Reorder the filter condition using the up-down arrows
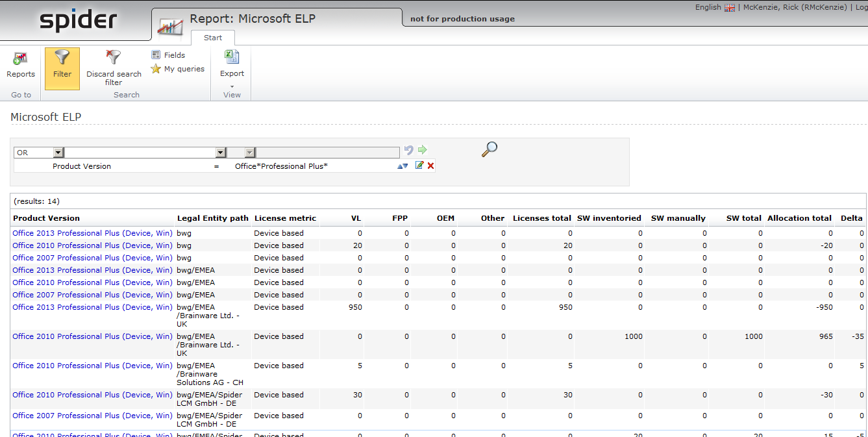Viewport: 868px width, 437px height. click(403, 166)
